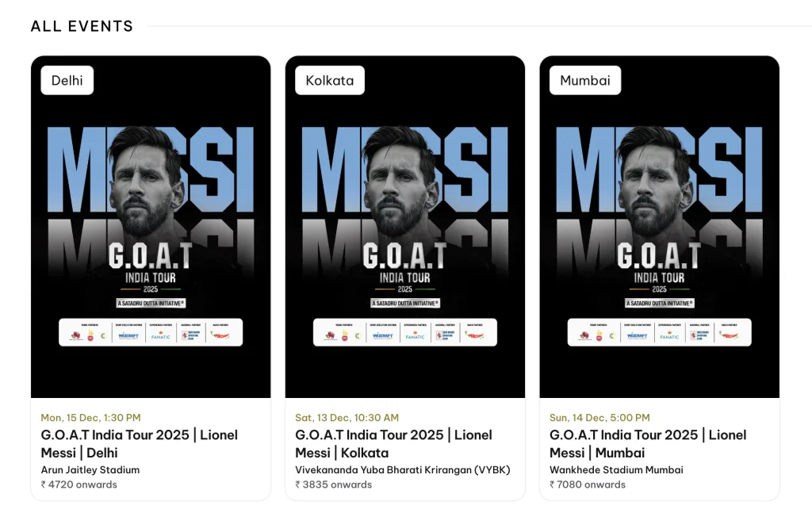Click the Arun Jaitley Stadium venue text

pyautogui.click(x=90, y=469)
